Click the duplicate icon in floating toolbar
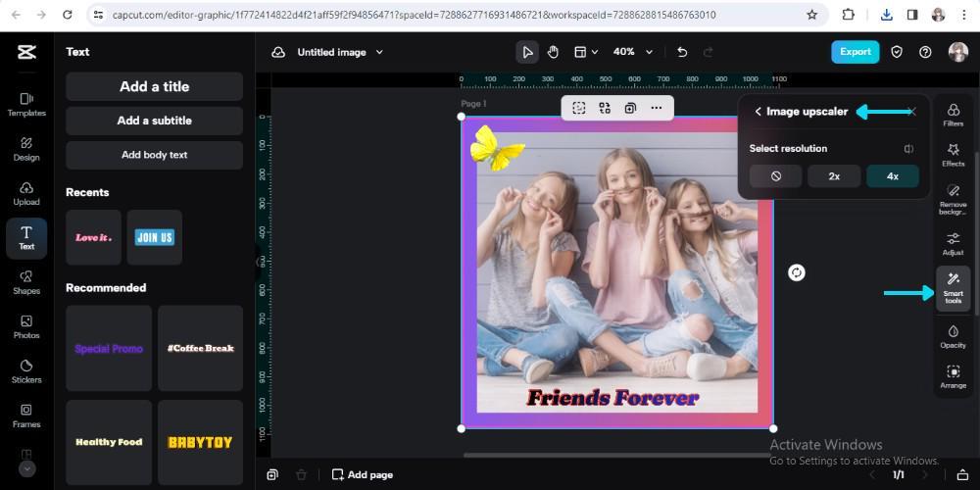 630,108
